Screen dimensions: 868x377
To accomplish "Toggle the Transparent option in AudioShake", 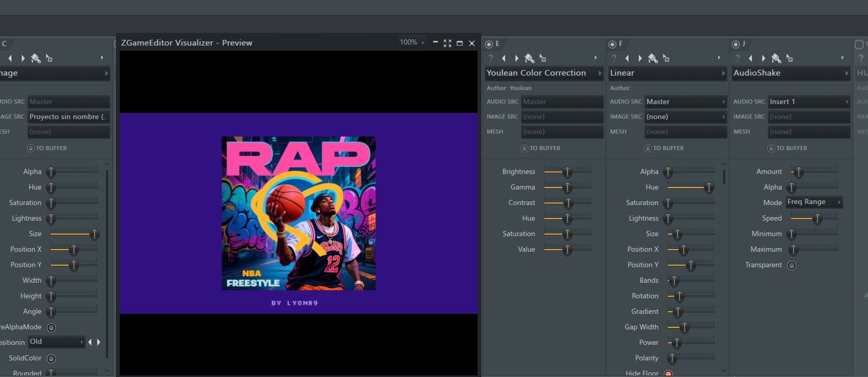I will (792, 266).
